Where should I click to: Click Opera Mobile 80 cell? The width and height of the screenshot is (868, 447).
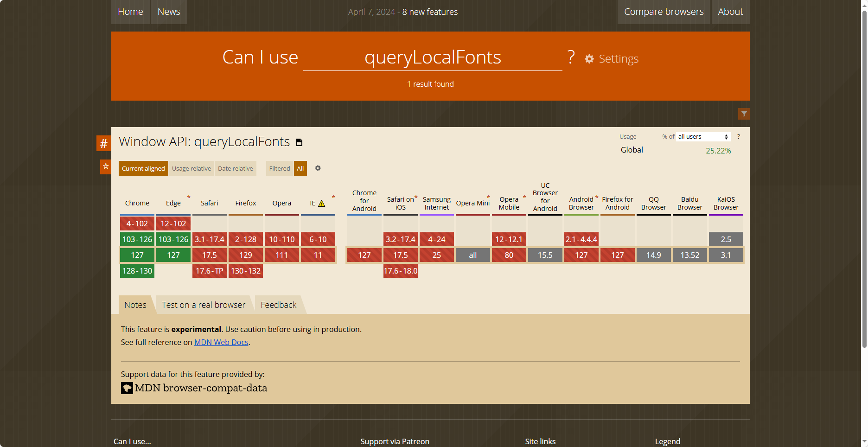coord(509,255)
